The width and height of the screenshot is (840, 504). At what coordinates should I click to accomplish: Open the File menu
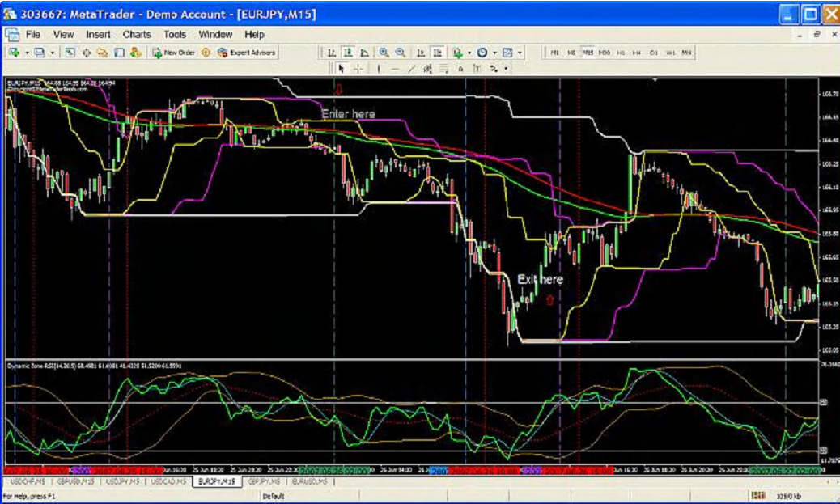click(x=33, y=34)
